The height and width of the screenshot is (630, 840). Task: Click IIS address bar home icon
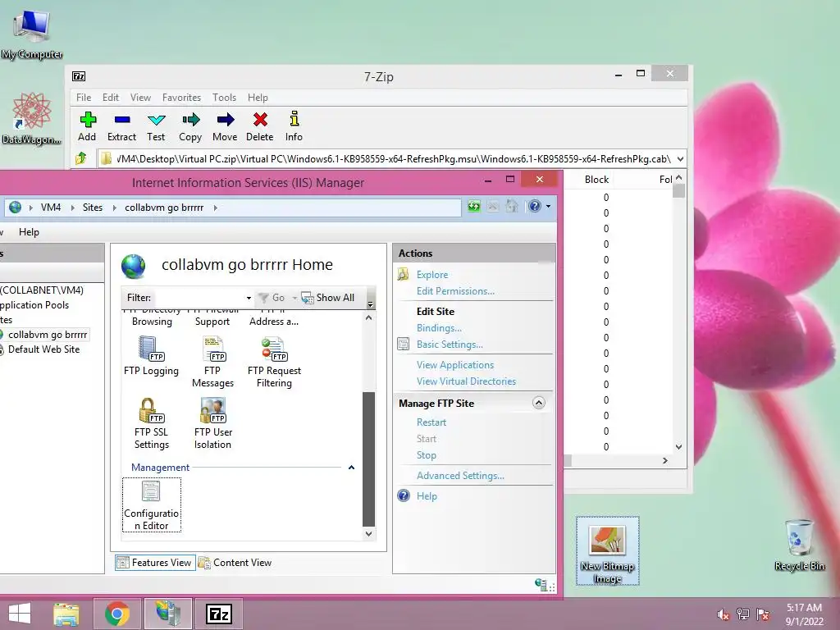point(512,207)
